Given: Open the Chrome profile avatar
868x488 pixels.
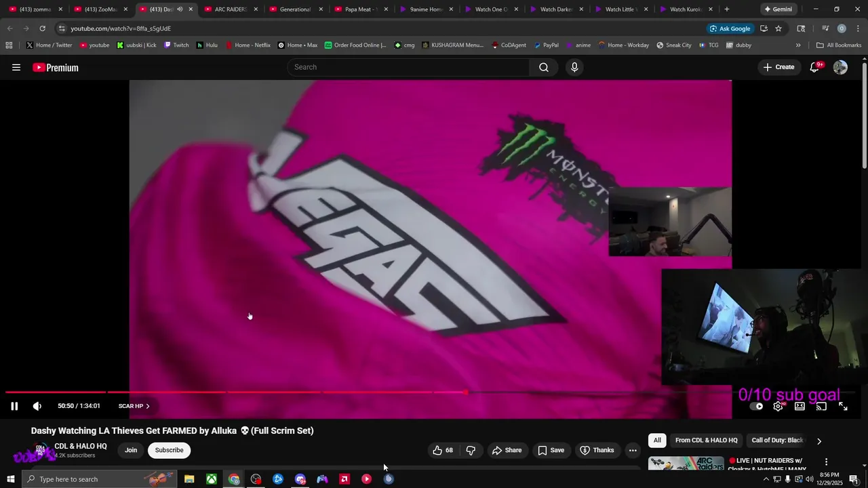Looking at the screenshot, I should [842, 28].
